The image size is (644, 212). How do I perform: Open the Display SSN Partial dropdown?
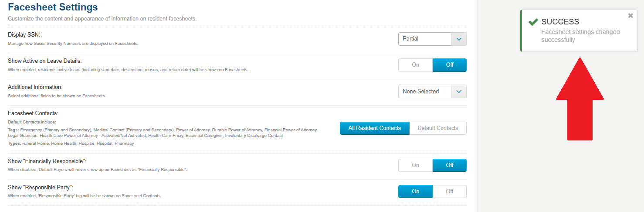pos(432,39)
